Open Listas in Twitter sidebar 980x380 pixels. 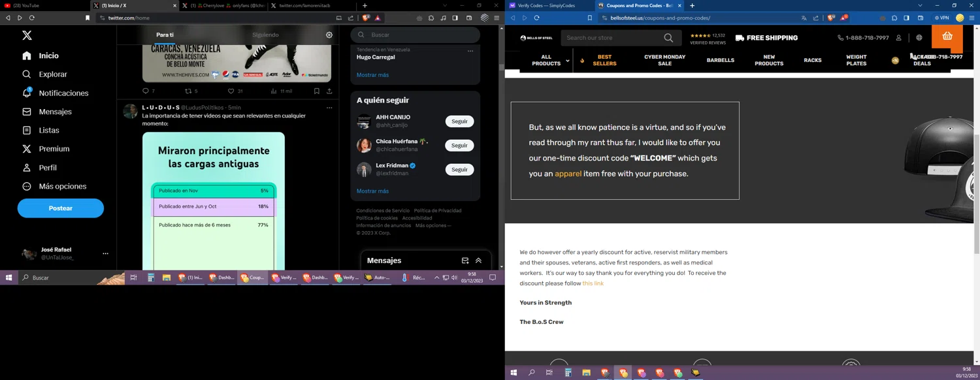pyautogui.click(x=41, y=131)
